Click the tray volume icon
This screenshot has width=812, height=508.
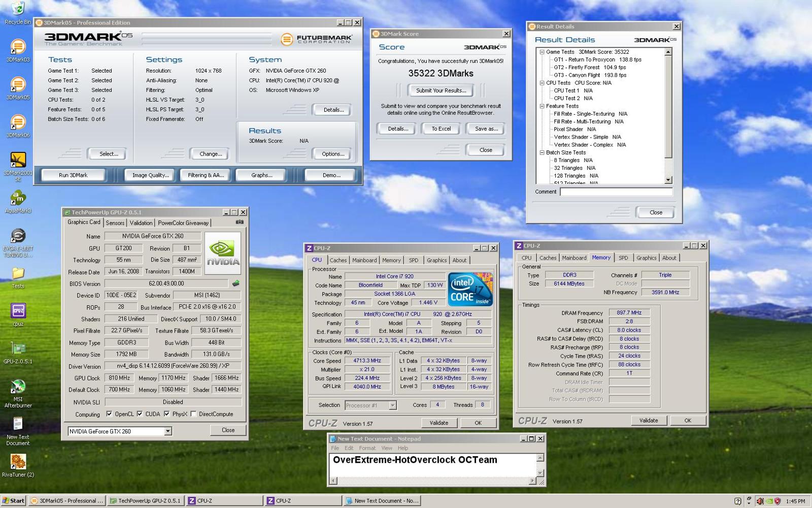tap(760, 501)
